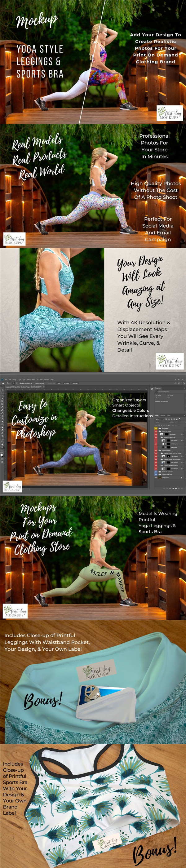
Task: Expand the Adjustments layer group
Action: pos(158,428)
